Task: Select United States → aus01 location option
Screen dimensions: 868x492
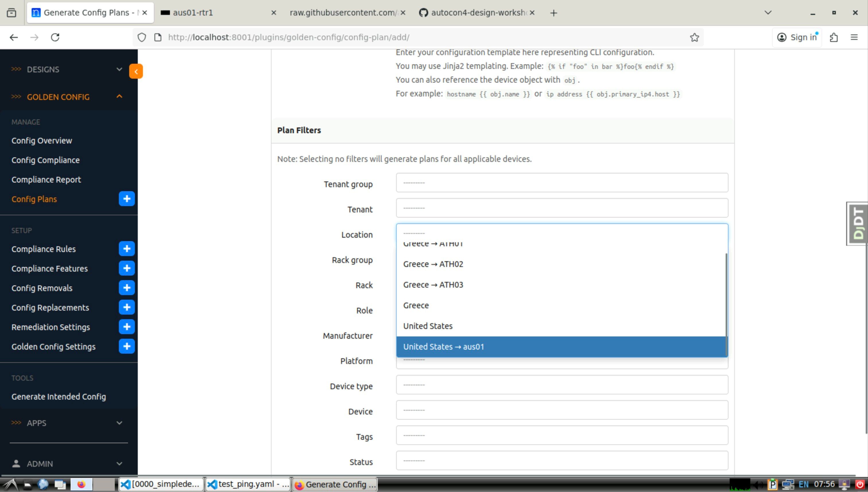Action: 561,347
